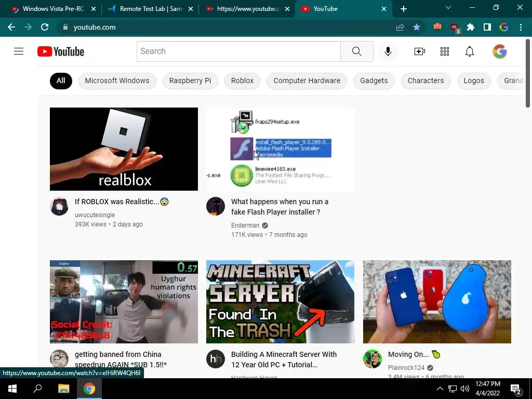The height and width of the screenshot is (399, 532).
Task: Open the tab search chevron
Action: pyautogui.click(x=448, y=7)
